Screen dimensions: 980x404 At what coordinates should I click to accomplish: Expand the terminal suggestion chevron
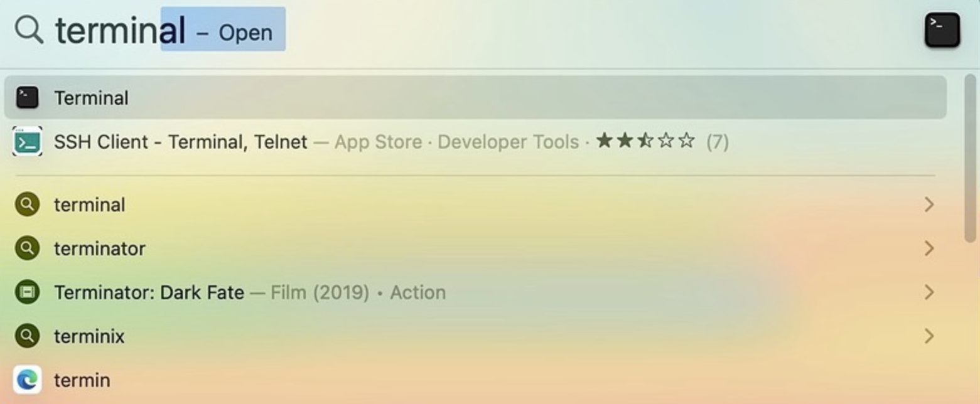point(929,205)
